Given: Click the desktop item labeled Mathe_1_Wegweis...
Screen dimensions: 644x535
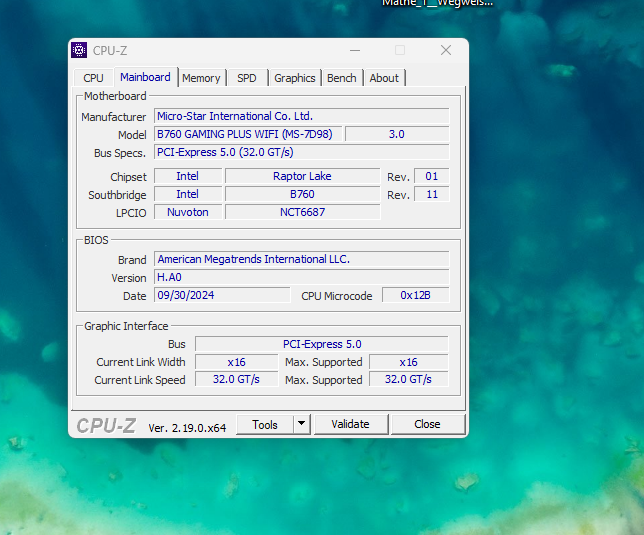Looking at the screenshot, I should pyautogui.click(x=437, y=3).
